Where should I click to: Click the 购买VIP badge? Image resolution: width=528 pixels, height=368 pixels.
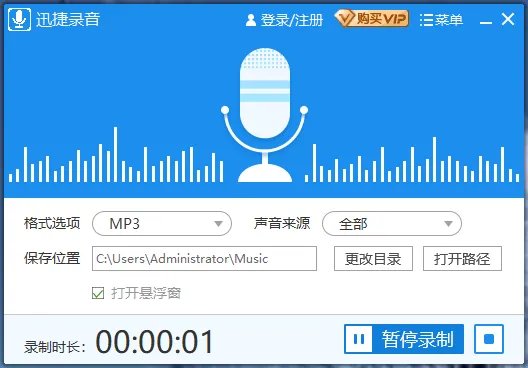tap(372, 18)
